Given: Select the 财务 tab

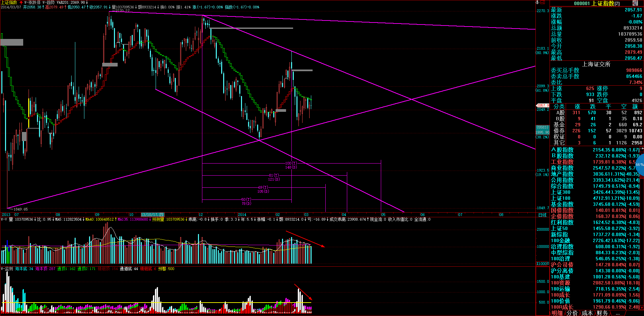Looking at the screenshot, I should point(602,313).
